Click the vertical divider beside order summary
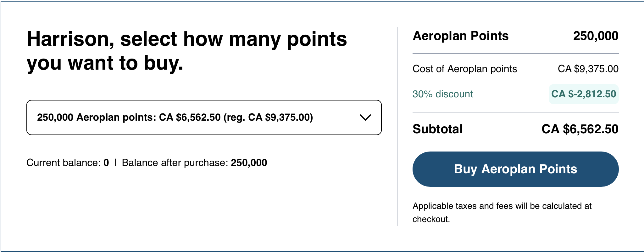The image size is (644, 252). tap(397, 126)
